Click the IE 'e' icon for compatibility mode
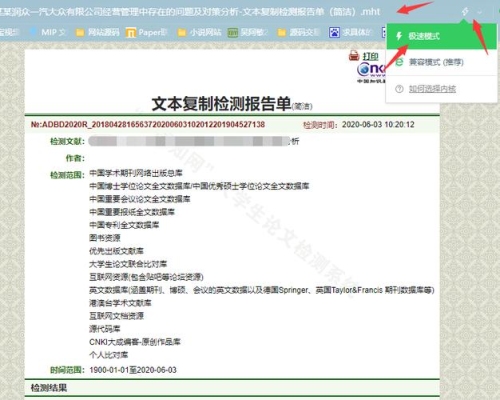Viewport: 500px width, 400px height. click(x=399, y=62)
